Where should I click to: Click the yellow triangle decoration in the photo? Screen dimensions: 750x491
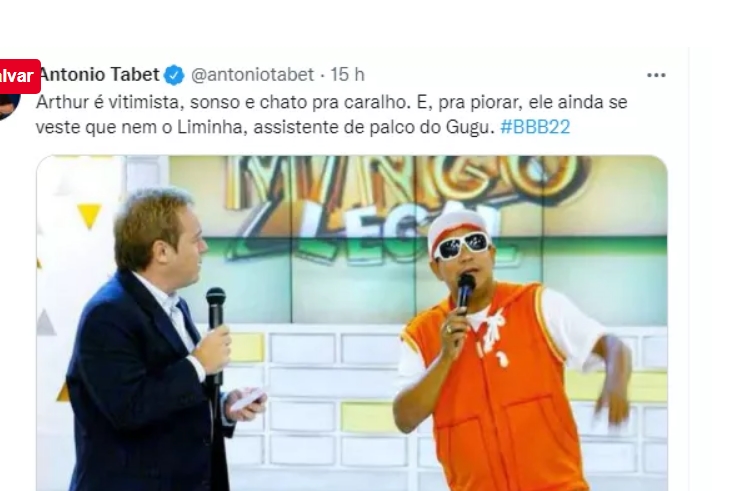tap(89, 215)
